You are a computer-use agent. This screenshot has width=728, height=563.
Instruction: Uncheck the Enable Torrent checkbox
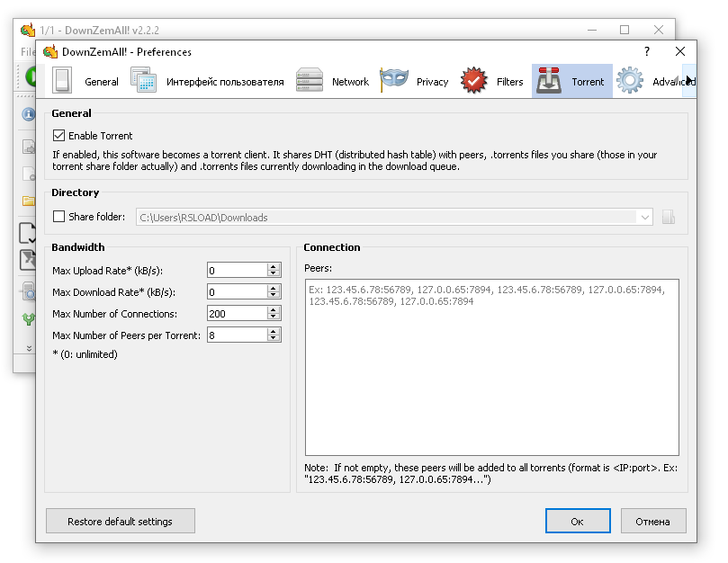click(58, 136)
